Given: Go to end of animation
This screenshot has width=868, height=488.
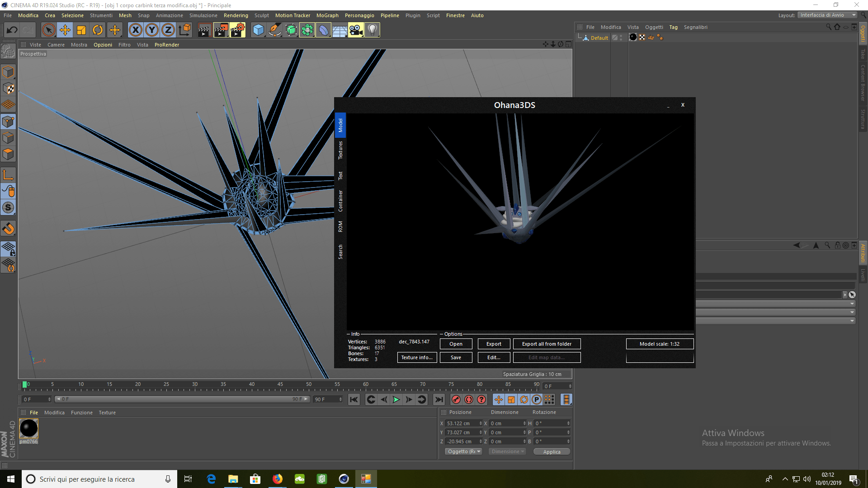Looking at the screenshot, I should [x=439, y=399].
